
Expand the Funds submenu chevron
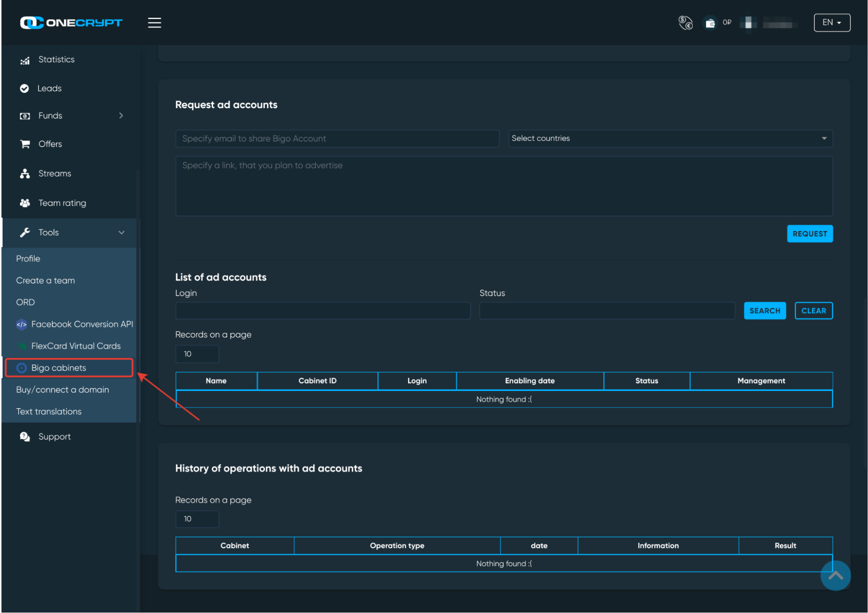(x=121, y=116)
